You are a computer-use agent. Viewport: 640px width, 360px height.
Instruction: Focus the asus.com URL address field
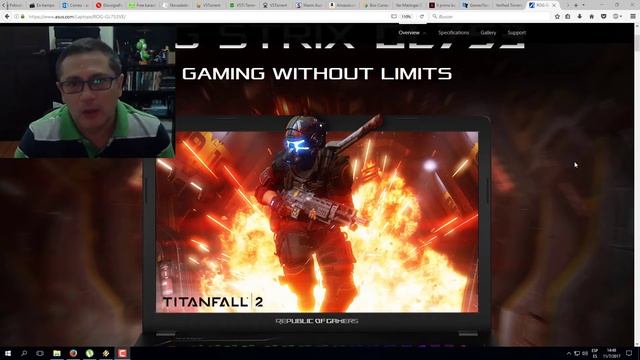point(204,16)
